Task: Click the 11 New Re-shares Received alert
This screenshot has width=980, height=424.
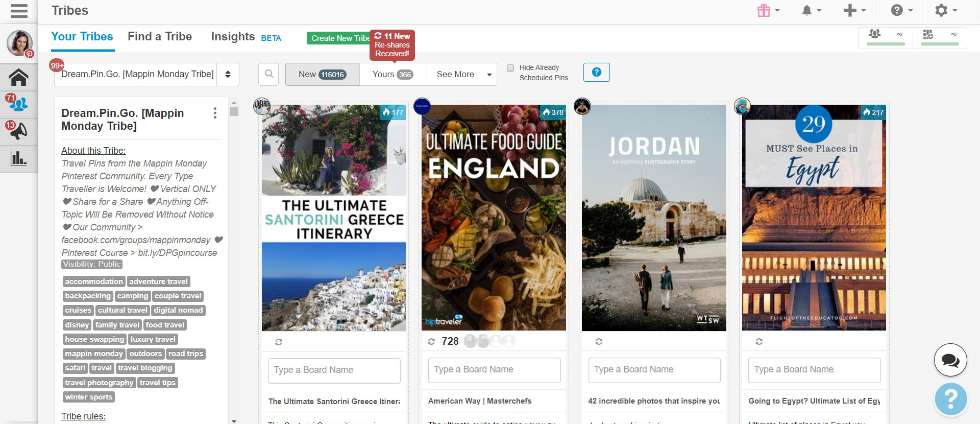Action: coord(392,45)
